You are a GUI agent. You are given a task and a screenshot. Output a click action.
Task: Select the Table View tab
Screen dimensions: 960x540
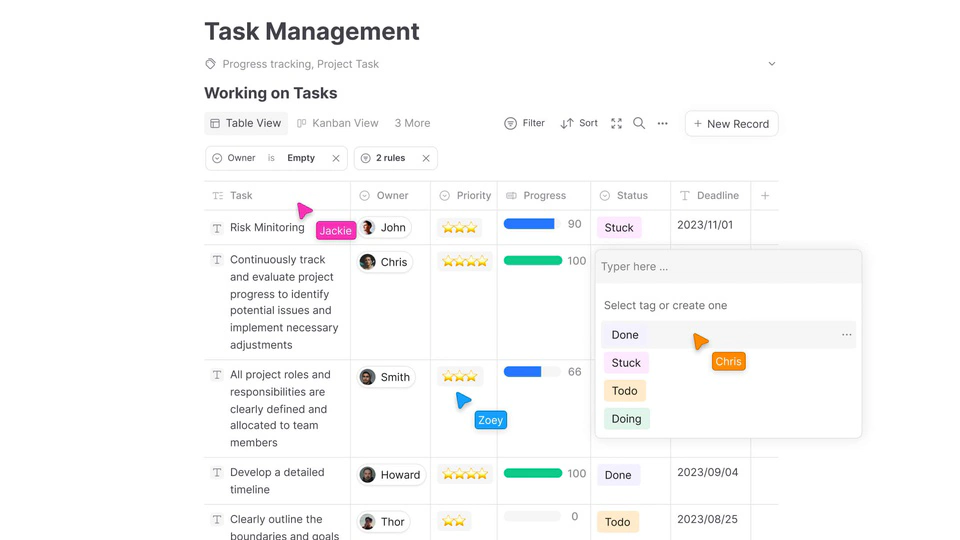[x=245, y=124]
